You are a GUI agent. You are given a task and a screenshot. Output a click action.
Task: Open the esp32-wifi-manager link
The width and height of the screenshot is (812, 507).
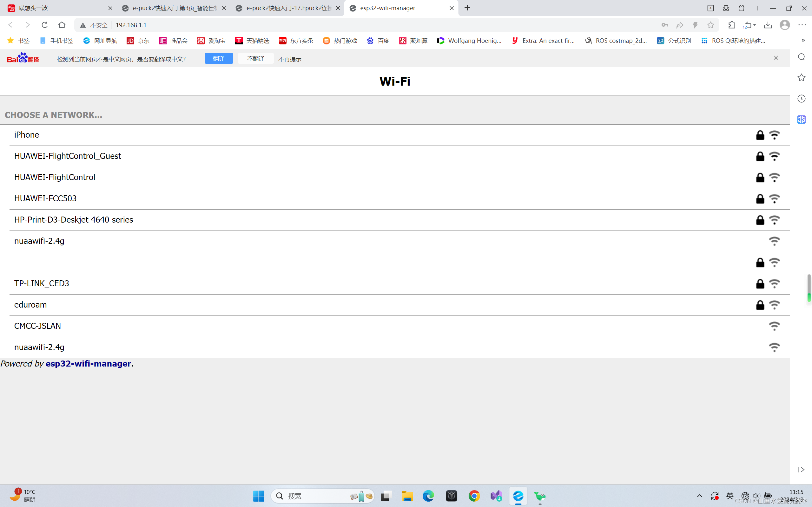88,363
